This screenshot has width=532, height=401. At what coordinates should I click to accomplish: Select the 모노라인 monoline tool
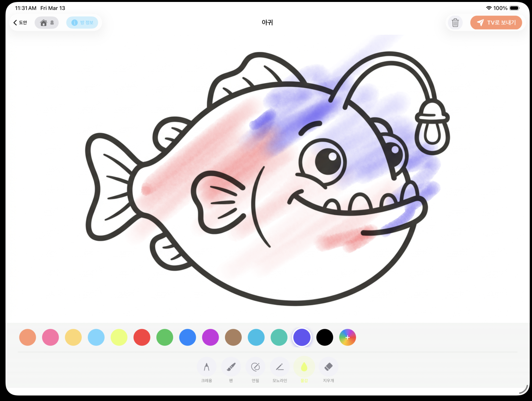(280, 368)
